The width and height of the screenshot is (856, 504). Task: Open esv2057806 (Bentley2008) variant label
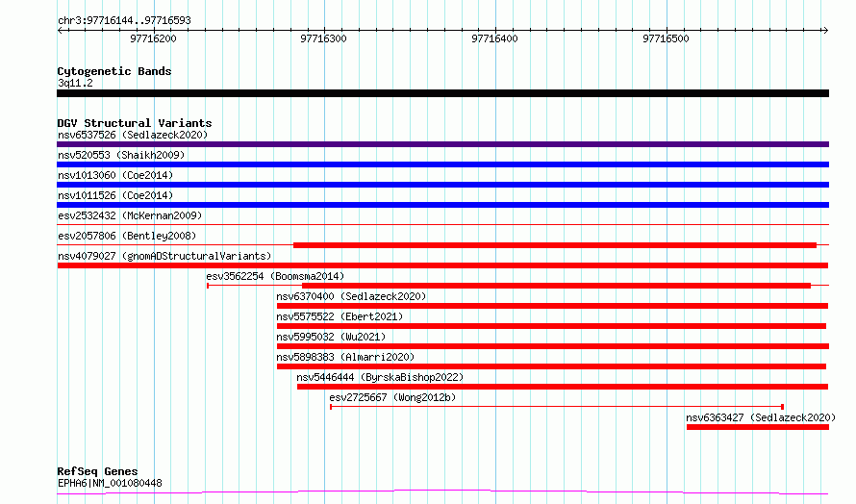(127, 236)
